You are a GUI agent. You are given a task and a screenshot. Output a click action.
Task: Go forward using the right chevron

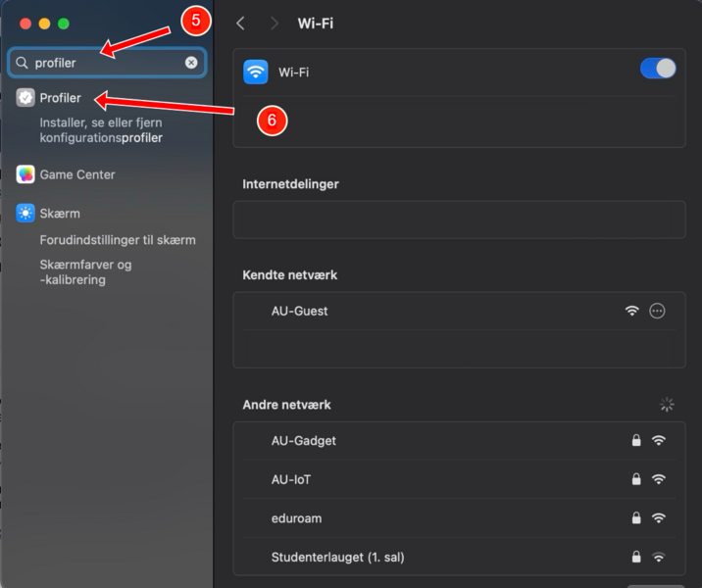click(274, 23)
